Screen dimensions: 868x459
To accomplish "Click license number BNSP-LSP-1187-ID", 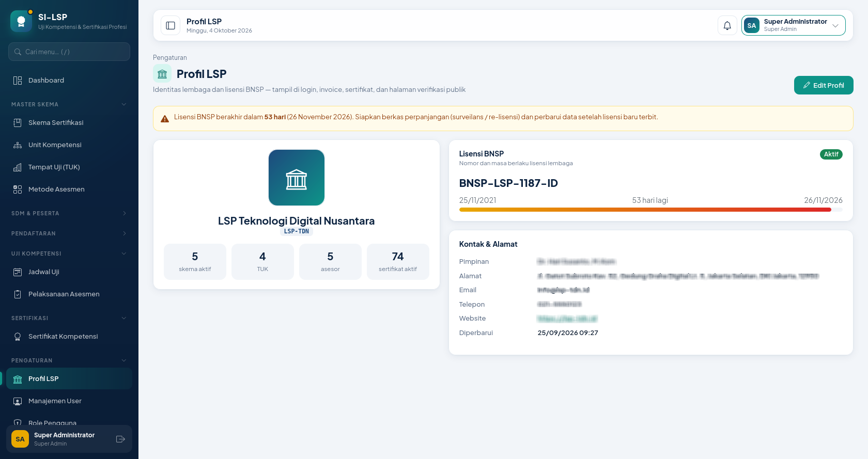I will [508, 183].
